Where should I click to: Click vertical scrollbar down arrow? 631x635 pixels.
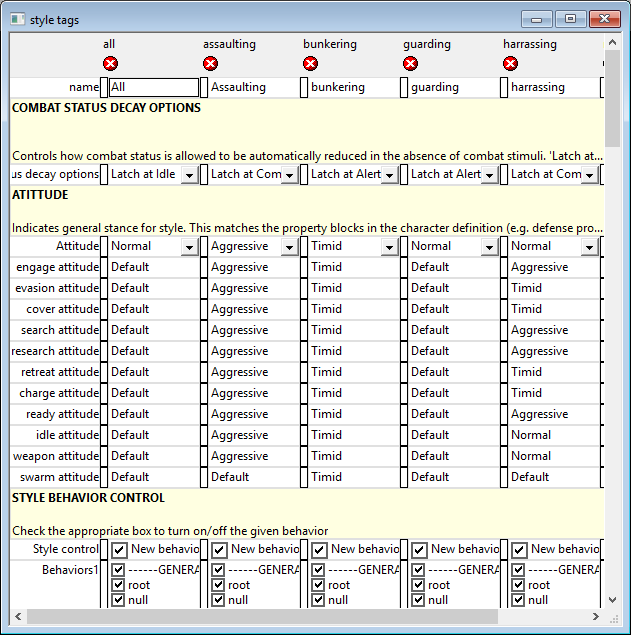tap(612, 600)
